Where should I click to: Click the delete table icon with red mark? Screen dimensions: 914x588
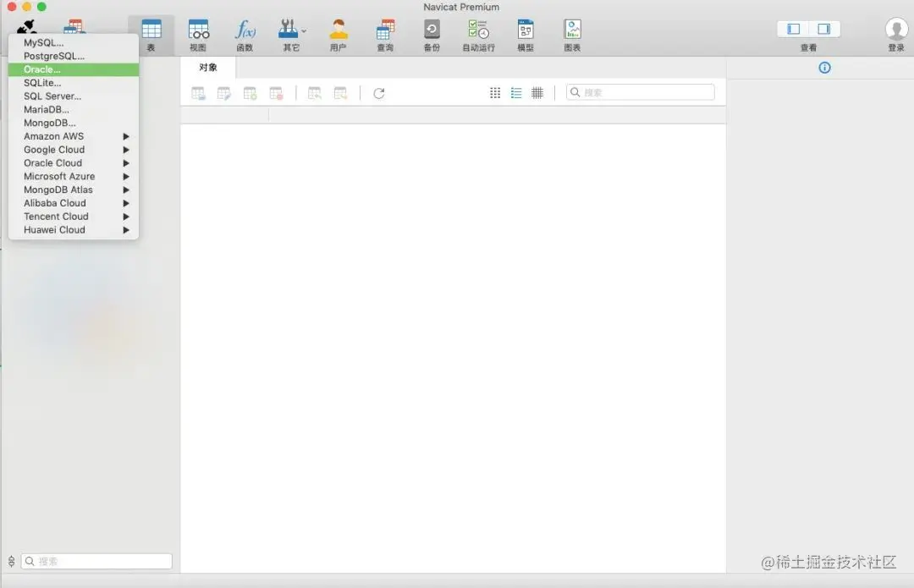pyautogui.click(x=276, y=93)
